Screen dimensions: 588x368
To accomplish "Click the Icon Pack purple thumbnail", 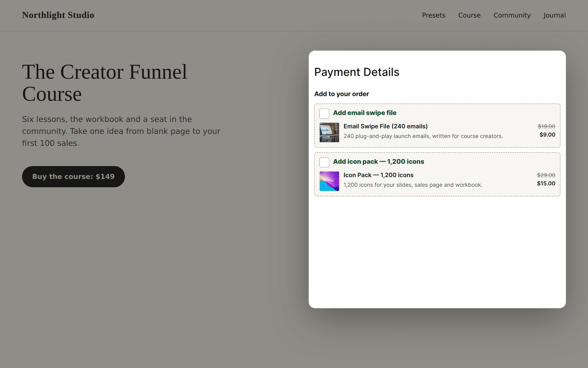I will [329, 181].
